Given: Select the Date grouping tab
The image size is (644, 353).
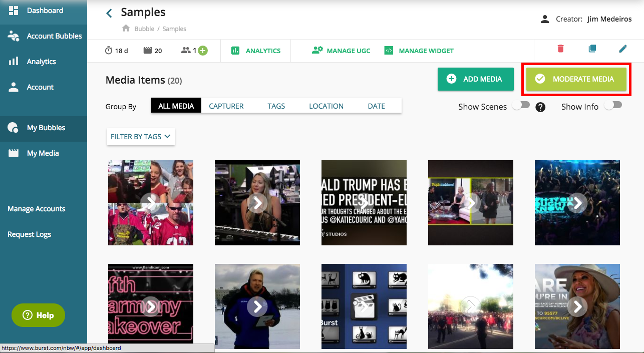Looking at the screenshot, I should tap(376, 106).
